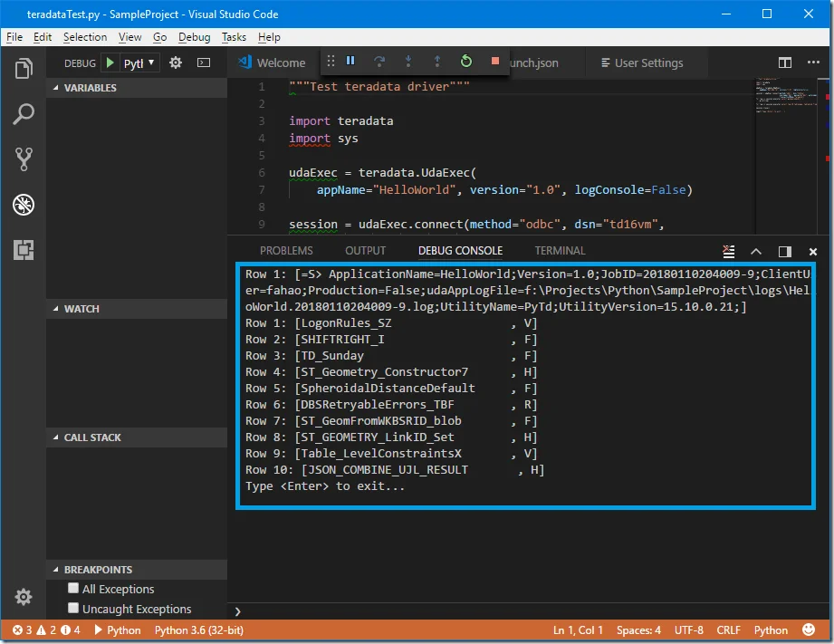Open debug launch configuration settings gear
834x644 pixels.
(x=176, y=62)
